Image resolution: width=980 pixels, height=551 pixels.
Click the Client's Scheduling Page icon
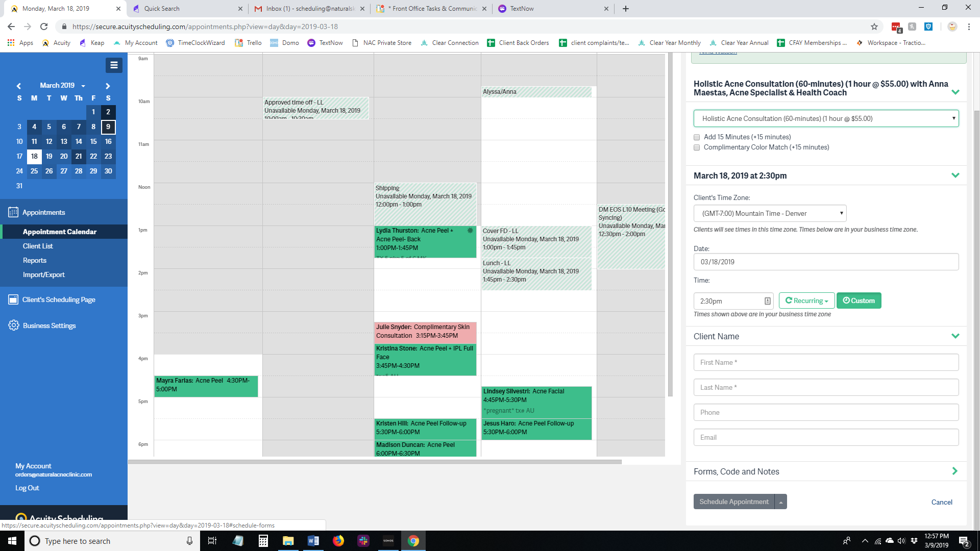[x=13, y=299]
